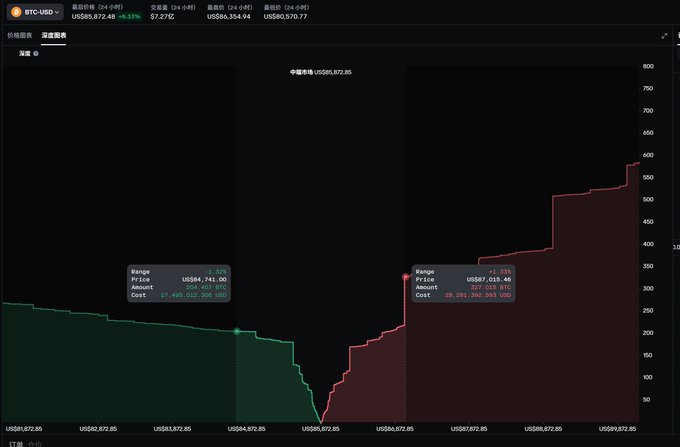Click y-axis value 50

(x=646, y=400)
